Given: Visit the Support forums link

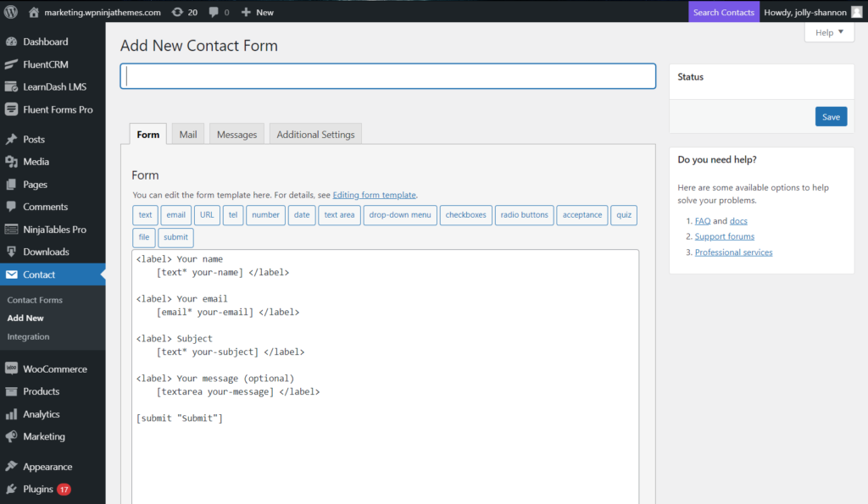Looking at the screenshot, I should click(724, 236).
